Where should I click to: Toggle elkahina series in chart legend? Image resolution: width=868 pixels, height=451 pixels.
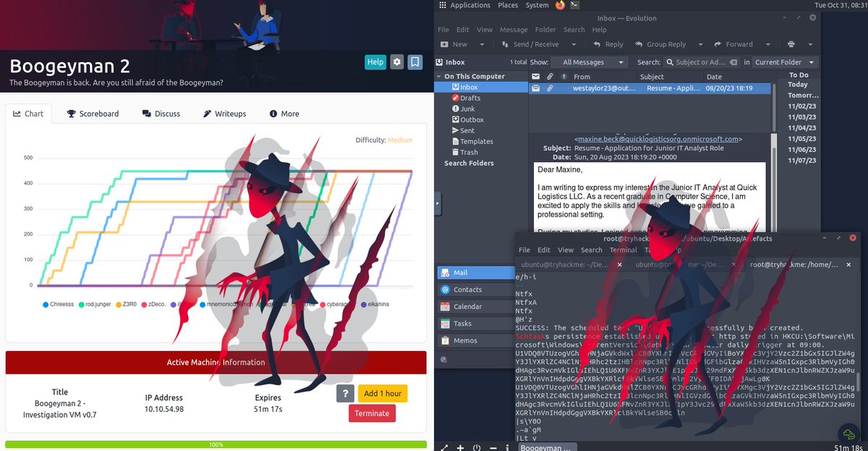[x=373, y=304]
